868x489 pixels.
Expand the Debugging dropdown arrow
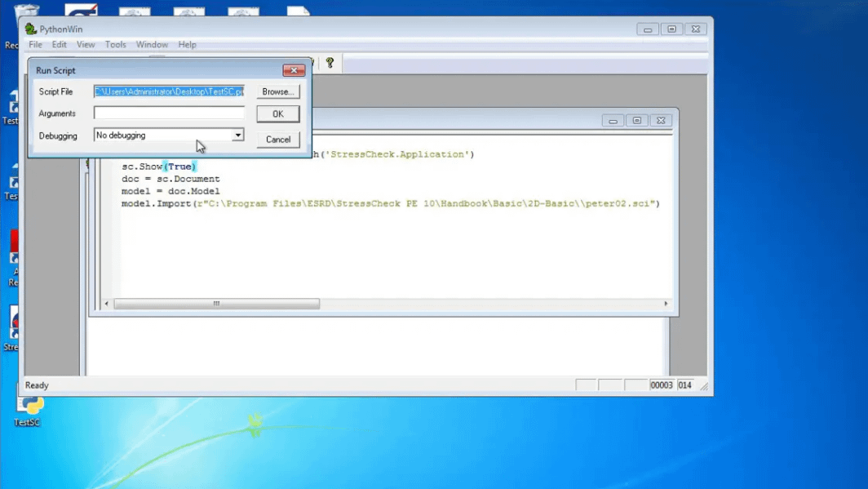237,136
